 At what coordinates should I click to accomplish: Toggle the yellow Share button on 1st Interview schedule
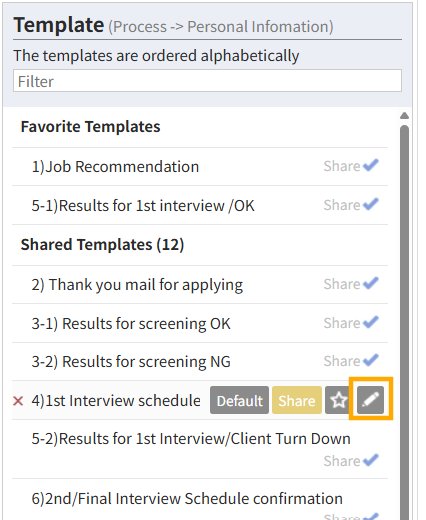tap(297, 400)
